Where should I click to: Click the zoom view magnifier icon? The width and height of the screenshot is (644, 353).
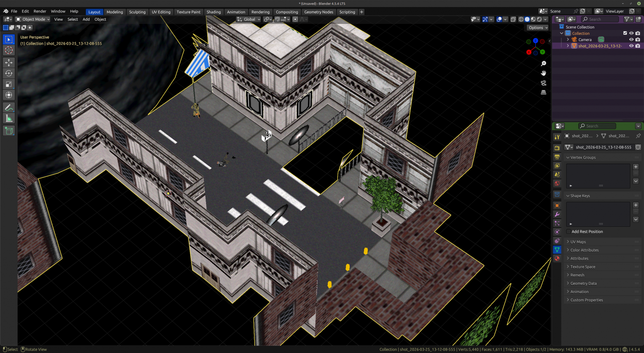543,64
